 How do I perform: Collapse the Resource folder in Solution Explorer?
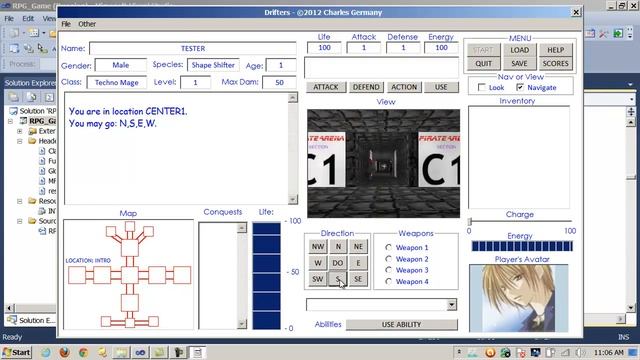coord(20,201)
